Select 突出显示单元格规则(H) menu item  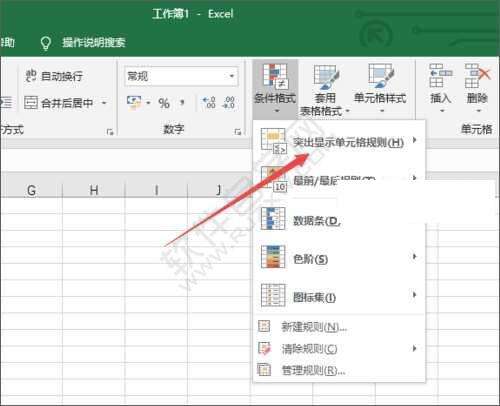coord(339,141)
